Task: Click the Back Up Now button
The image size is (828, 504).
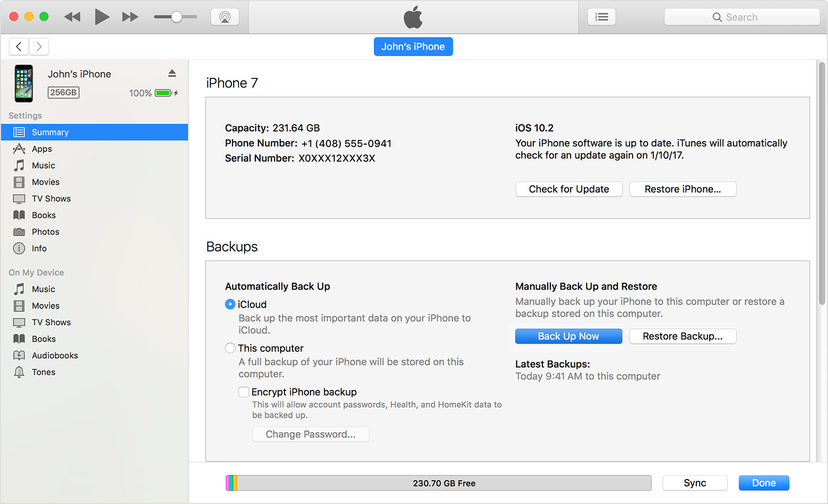Action: coord(568,336)
